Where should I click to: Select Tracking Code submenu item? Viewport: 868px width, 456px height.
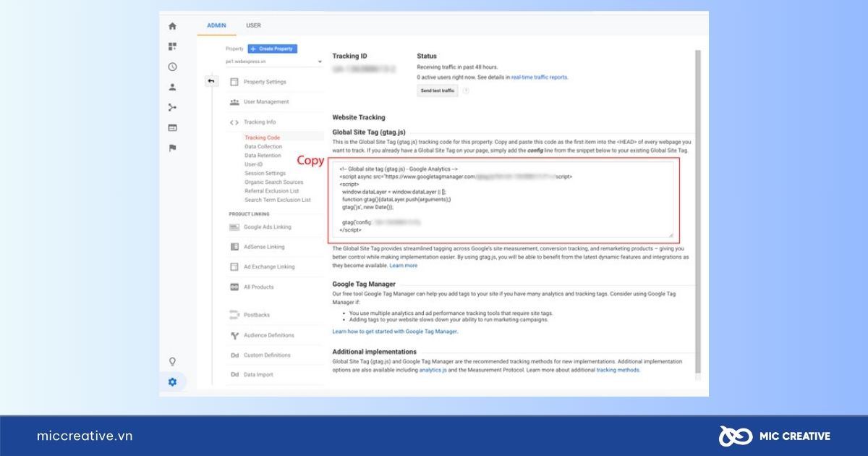(262, 138)
